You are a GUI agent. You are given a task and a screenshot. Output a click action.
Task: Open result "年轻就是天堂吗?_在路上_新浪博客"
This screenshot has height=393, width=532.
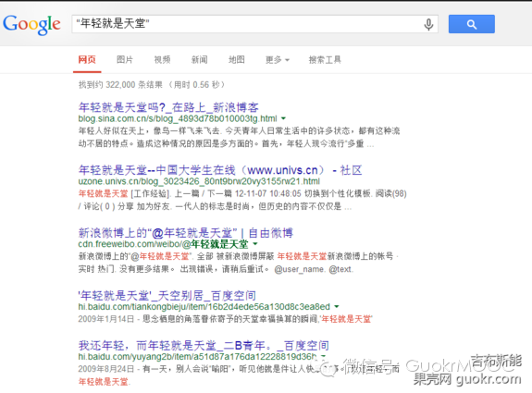(x=168, y=107)
